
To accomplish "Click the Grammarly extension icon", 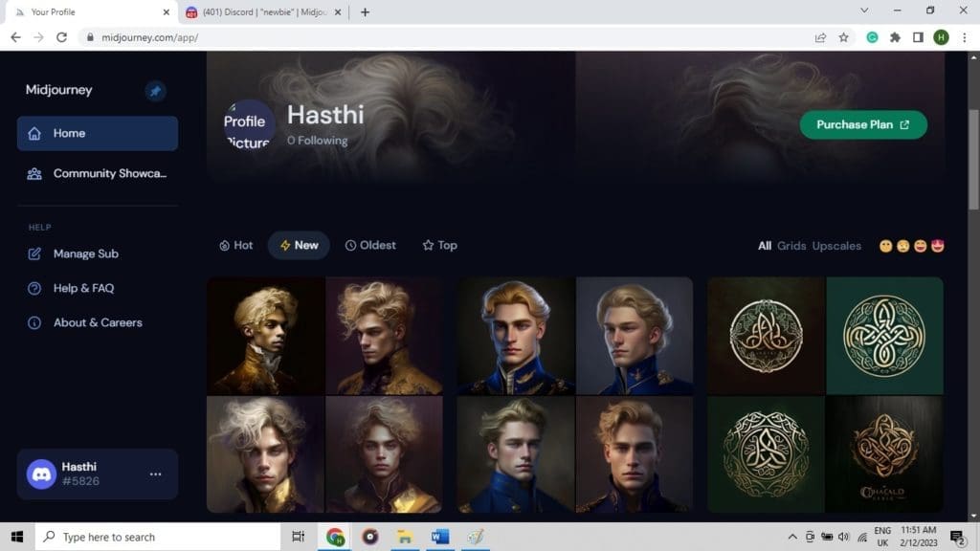I will 872,37.
